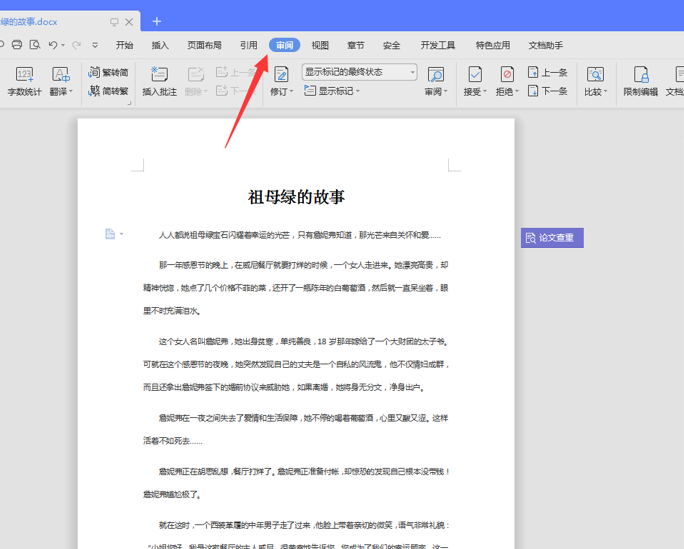This screenshot has height=549, width=684.
Task: Expand the 翻译 dropdown arrow
Action: [71, 91]
